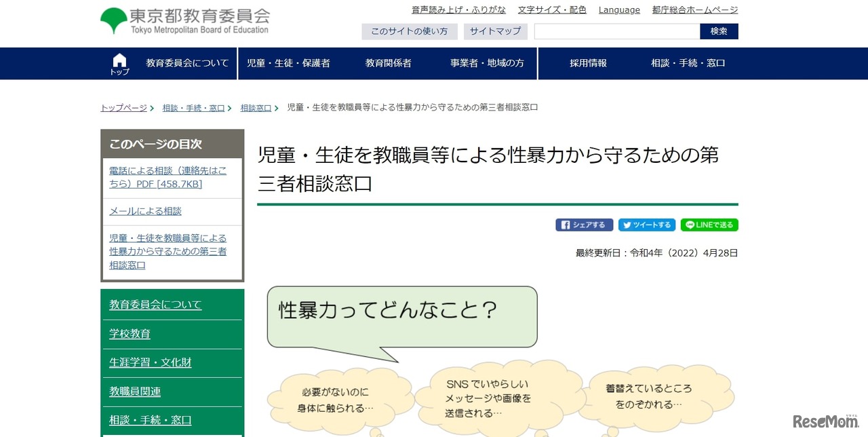Select 採用情報 in the navigation menu
The height and width of the screenshot is (437, 868).
point(587,63)
